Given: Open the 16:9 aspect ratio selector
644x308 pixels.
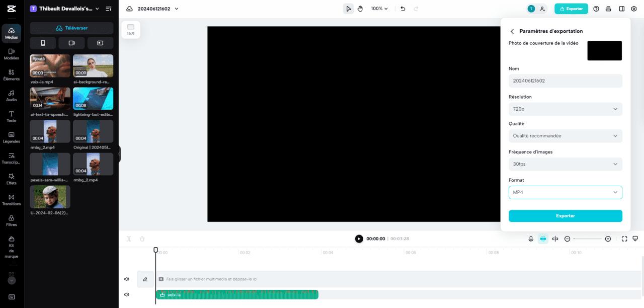Looking at the screenshot, I should coord(130,30).
